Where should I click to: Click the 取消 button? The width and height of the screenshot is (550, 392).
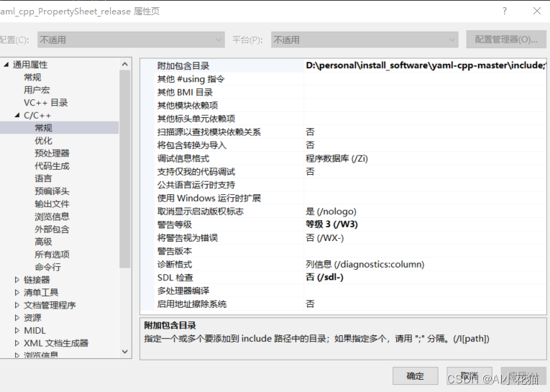469,376
